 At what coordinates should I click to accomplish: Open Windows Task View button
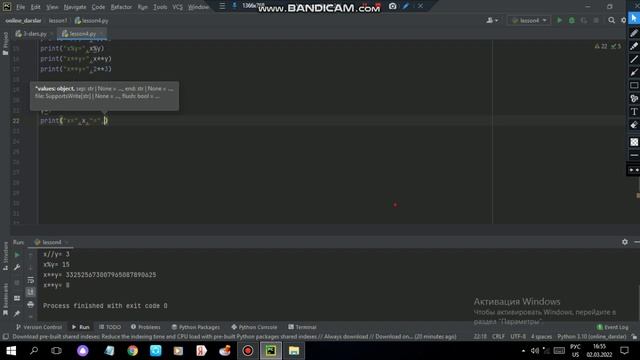click(x=56, y=351)
